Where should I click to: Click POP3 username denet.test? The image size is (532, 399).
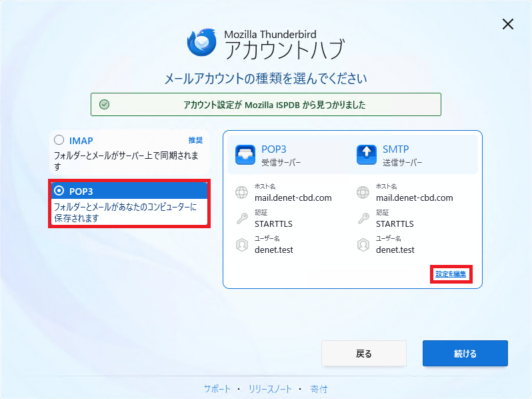274,250
